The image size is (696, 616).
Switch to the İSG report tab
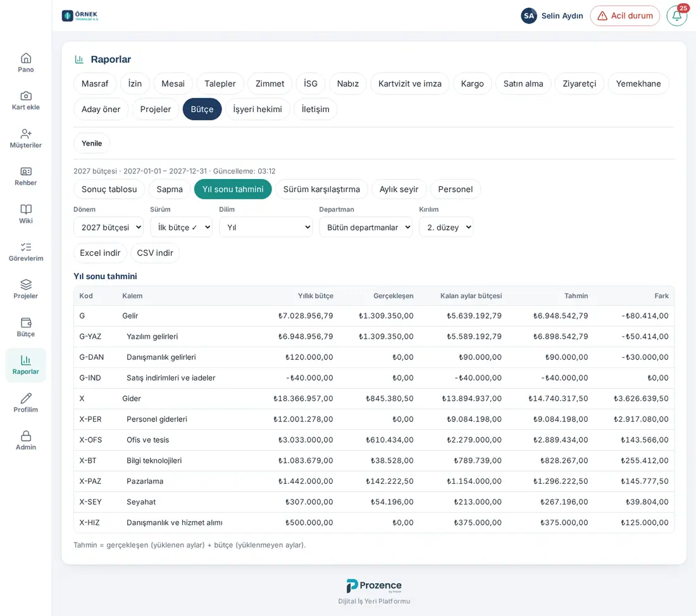pyautogui.click(x=311, y=84)
